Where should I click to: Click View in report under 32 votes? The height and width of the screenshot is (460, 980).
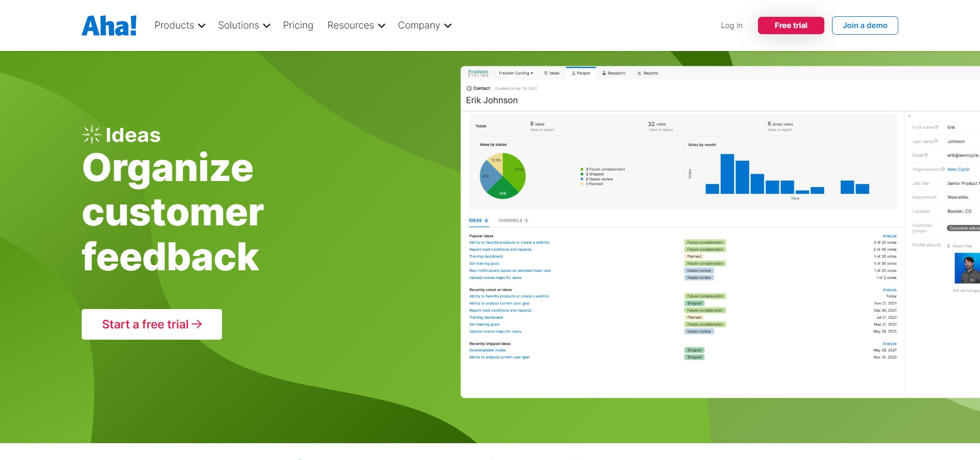(660, 130)
